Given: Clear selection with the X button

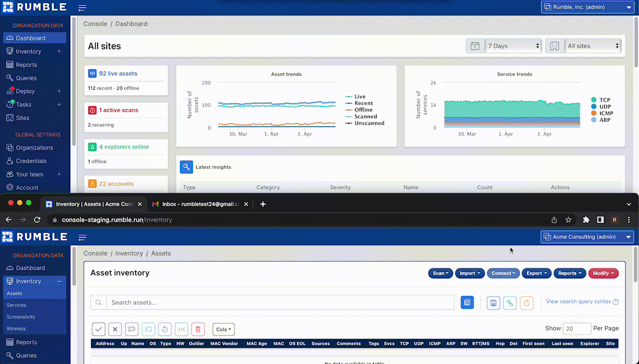Looking at the screenshot, I should coord(115,329).
